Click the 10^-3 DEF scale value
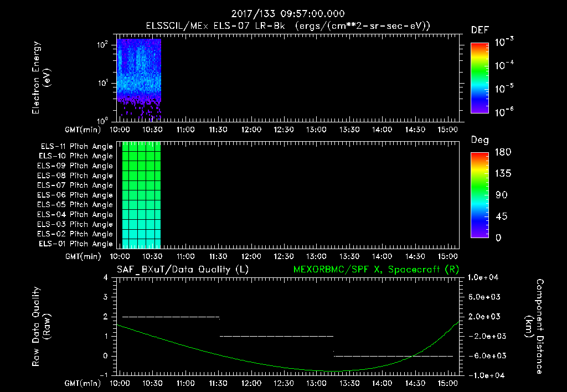Image resolution: width=567 pixels, height=392 pixels. pyautogui.click(x=504, y=42)
